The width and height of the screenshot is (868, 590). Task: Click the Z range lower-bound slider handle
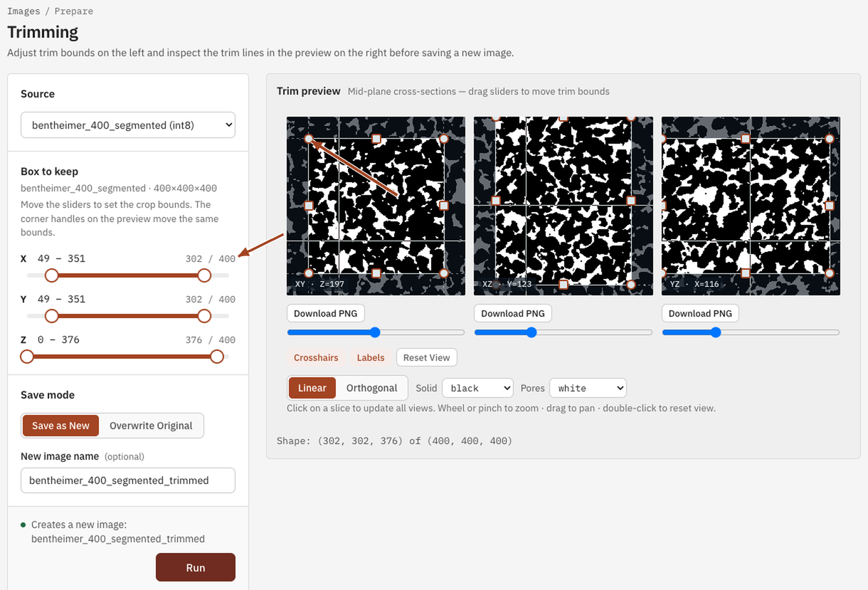coord(27,357)
